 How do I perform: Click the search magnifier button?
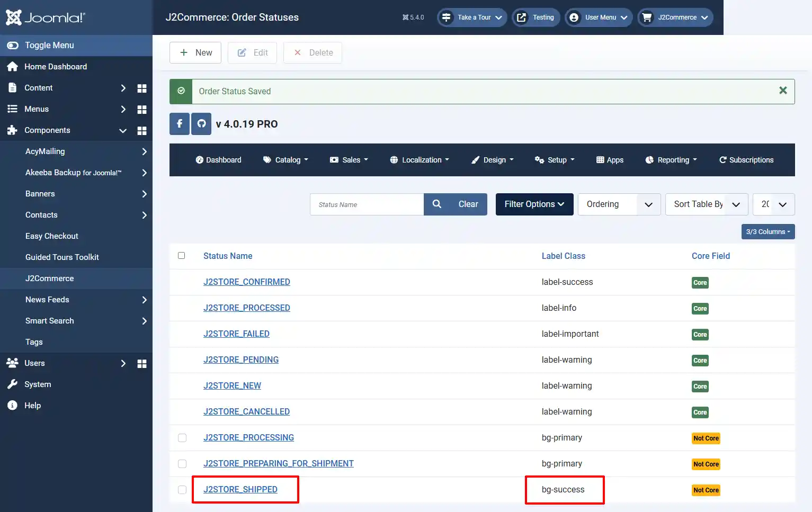[x=437, y=204]
